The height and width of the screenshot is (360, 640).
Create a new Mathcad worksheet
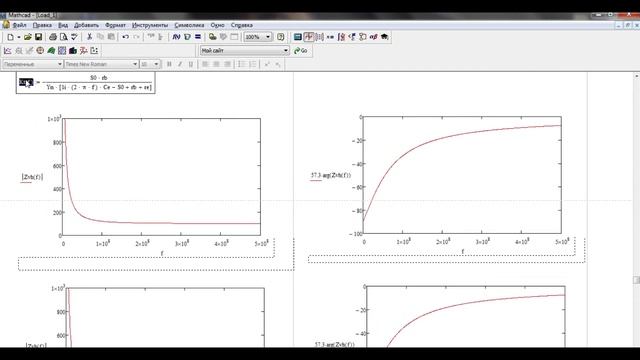10,37
